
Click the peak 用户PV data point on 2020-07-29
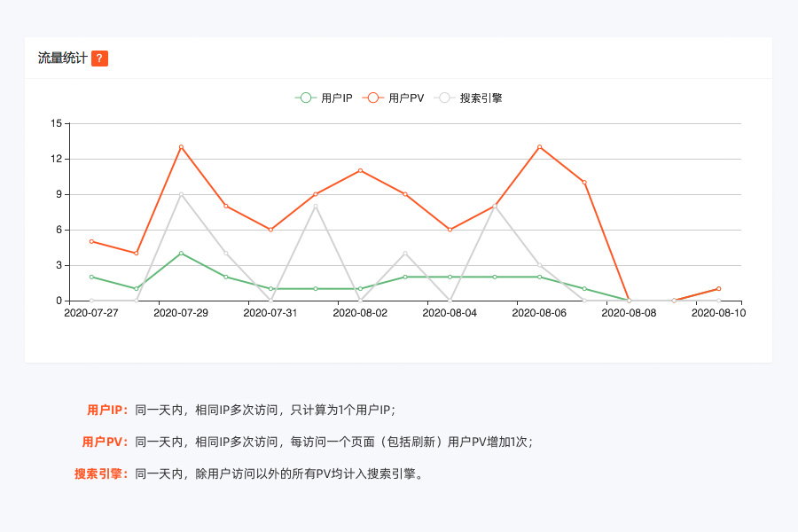point(182,146)
